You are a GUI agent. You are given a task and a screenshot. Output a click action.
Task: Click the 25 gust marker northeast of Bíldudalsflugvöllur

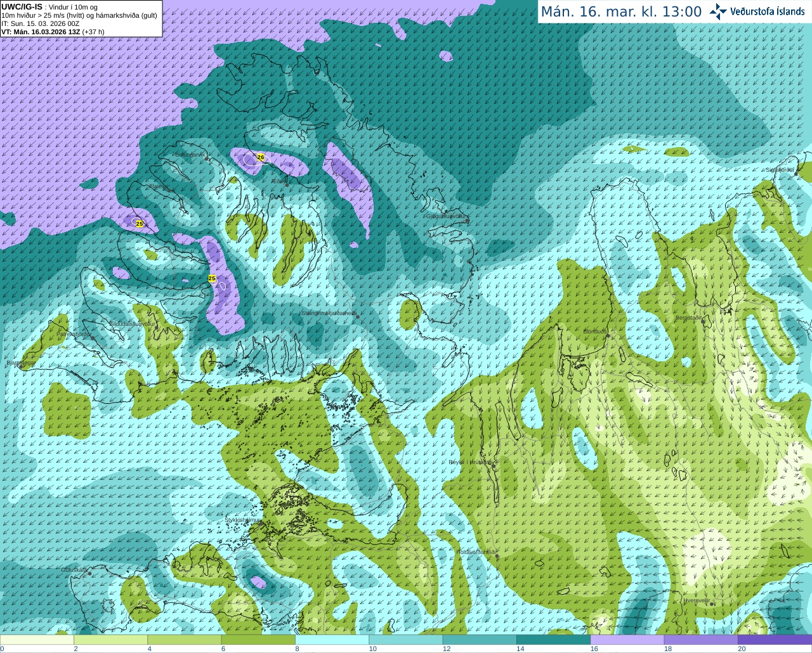212,278
